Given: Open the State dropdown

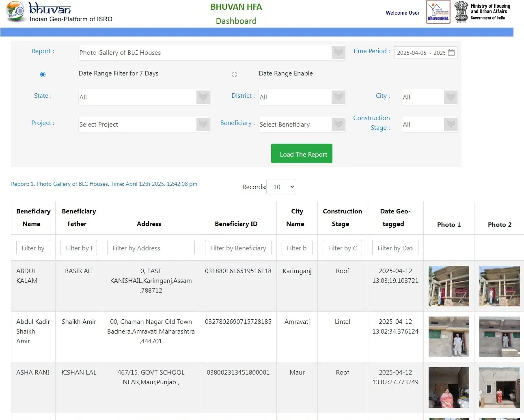Looking at the screenshot, I should click(144, 97).
